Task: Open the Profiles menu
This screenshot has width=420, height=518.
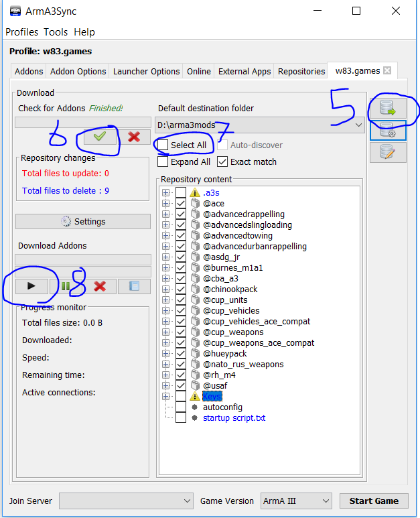Action: point(22,32)
